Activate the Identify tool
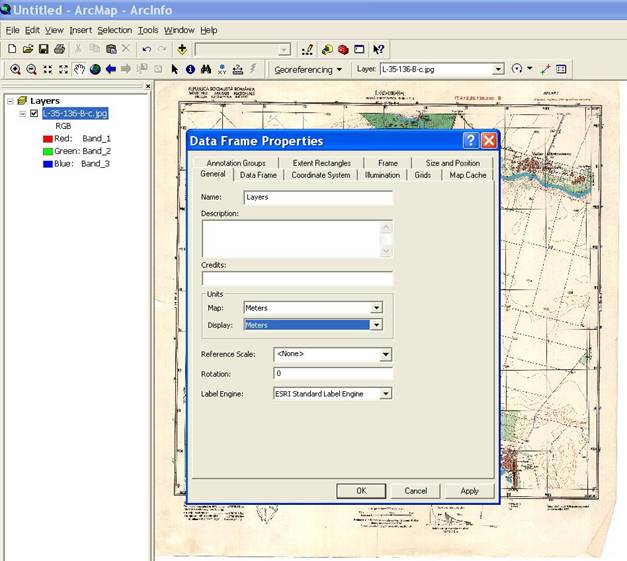627x561 pixels. (190, 69)
